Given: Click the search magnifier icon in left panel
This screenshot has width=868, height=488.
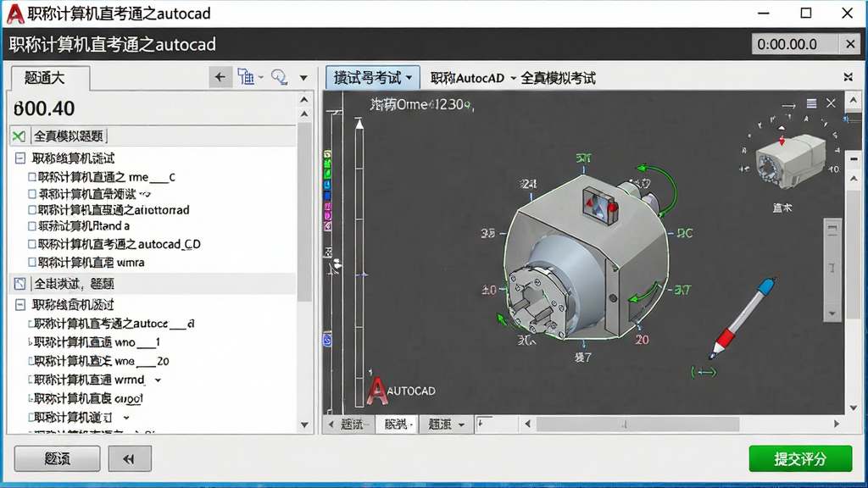Looking at the screenshot, I should [279, 77].
